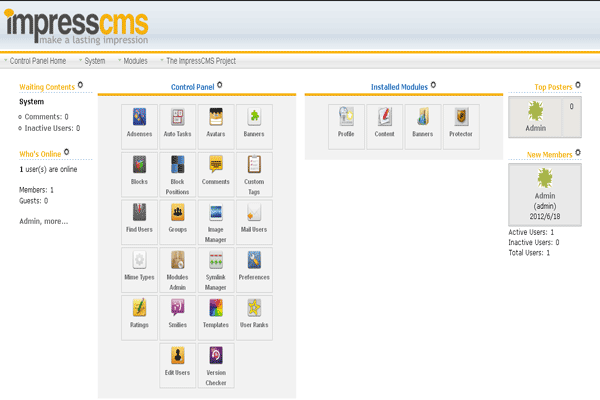600x400 pixels.
Task: Click the ImpressCMS logo
Action: [77, 26]
